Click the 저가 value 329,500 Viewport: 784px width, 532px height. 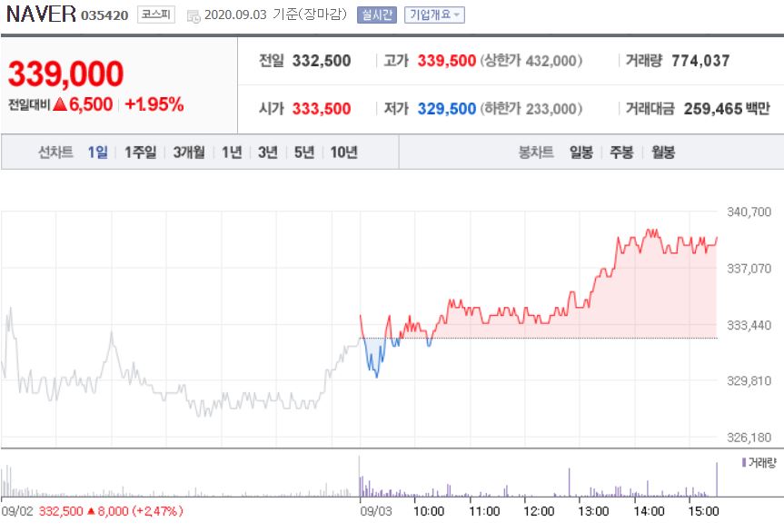tap(446, 108)
